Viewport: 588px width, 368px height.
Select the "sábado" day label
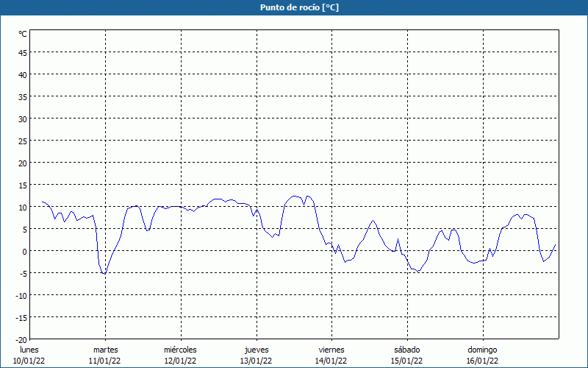(406, 350)
